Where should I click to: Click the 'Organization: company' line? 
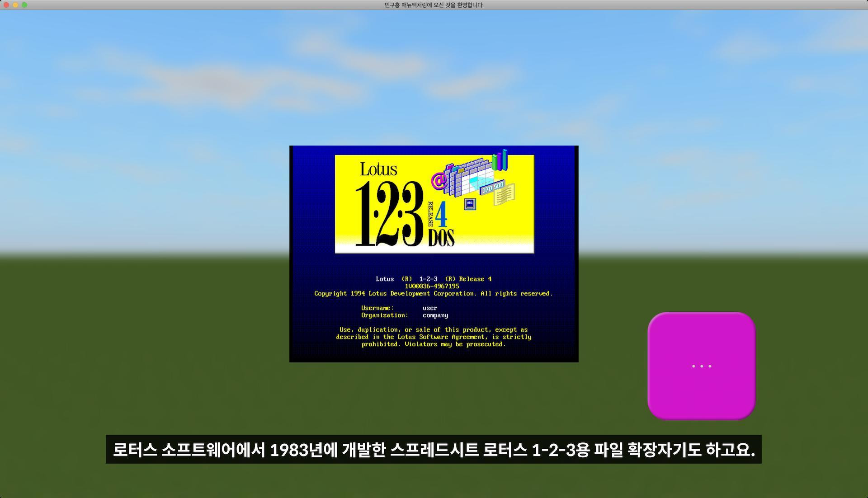tap(405, 315)
